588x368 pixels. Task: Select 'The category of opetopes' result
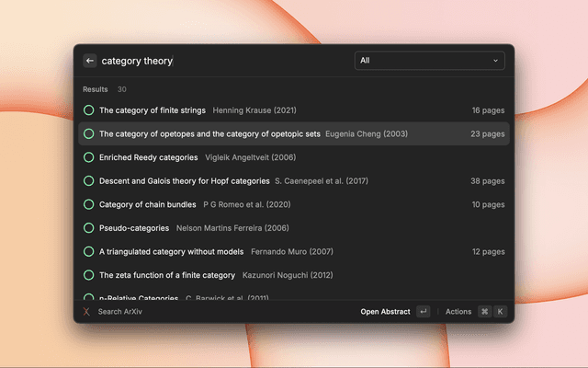(209, 133)
